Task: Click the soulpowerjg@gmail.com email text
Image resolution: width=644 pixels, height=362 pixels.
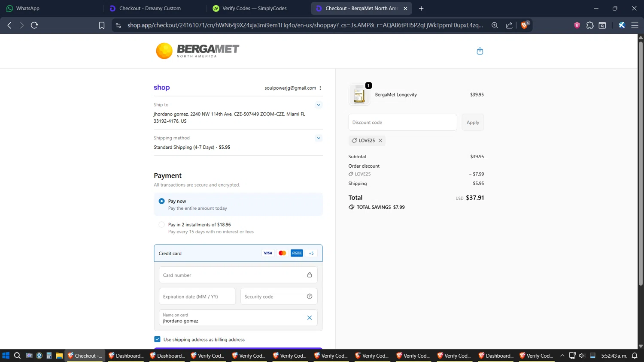Action: [x=290, y=88]
